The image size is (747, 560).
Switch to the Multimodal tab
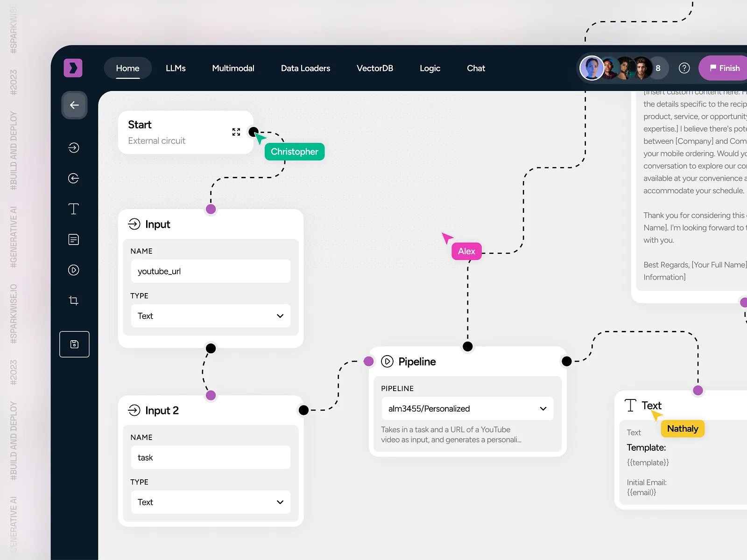tap(233, 68)
